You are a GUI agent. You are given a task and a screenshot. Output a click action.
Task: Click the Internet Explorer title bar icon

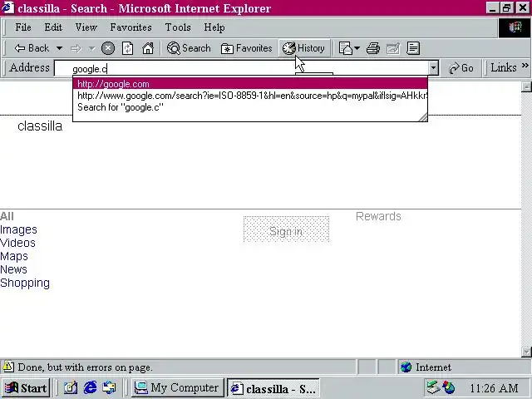tap(7, 7)
